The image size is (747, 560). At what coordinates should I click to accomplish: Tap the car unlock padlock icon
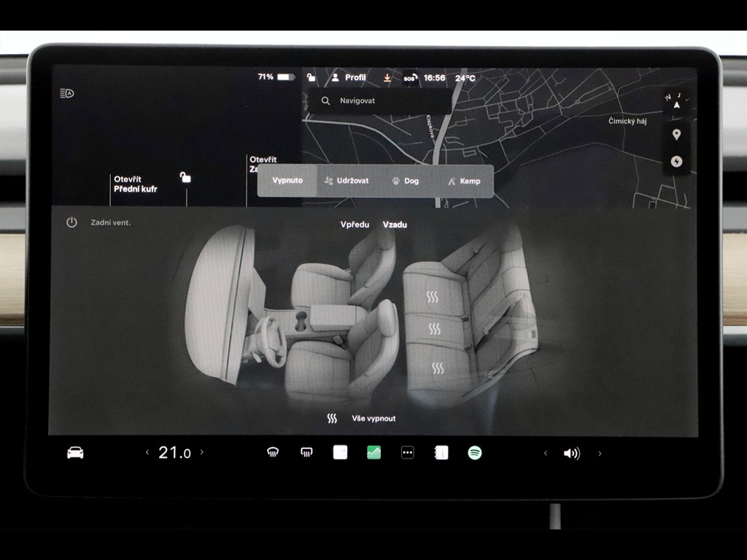[x=185, y=178]
